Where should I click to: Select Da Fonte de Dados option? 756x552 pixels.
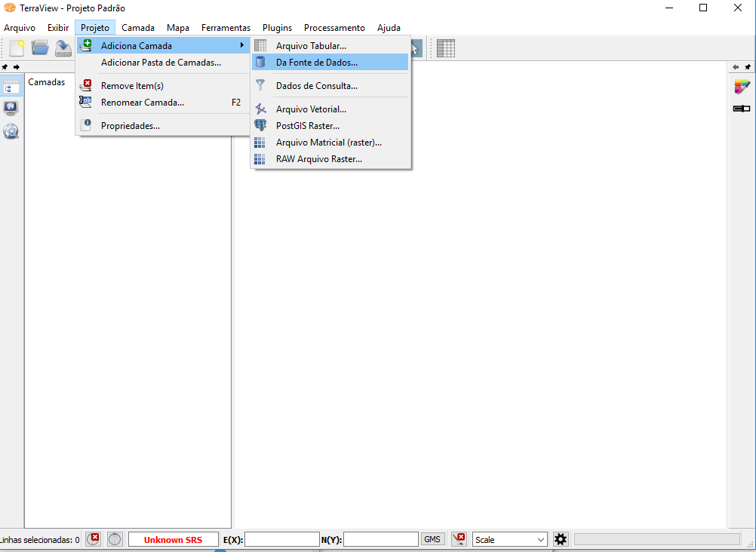click(x=330, y=62)
